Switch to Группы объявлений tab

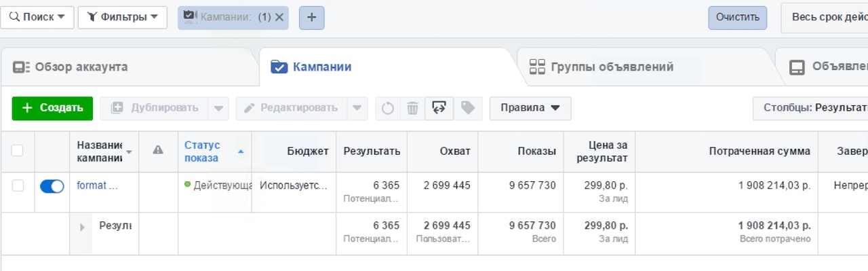pos(601,67)
